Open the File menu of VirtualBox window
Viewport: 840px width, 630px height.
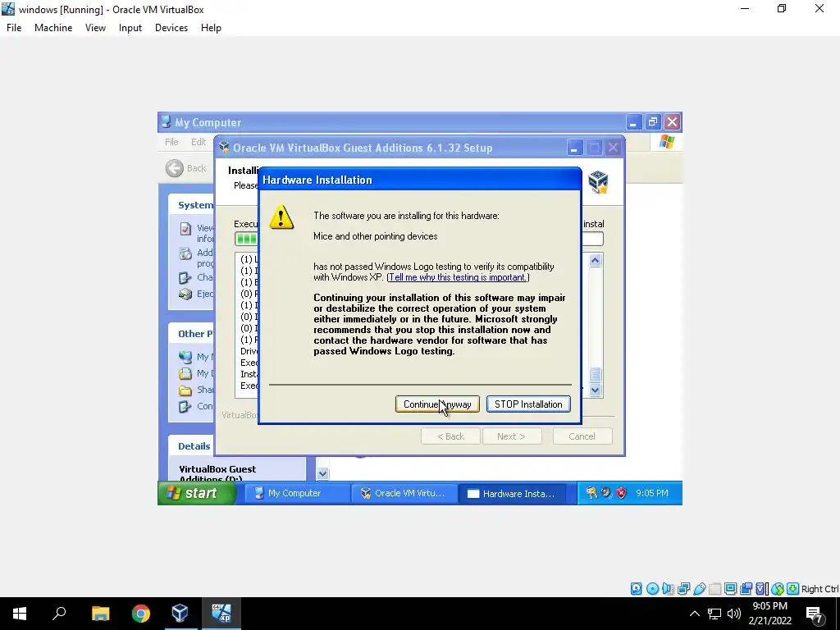[x=14, y=28]
